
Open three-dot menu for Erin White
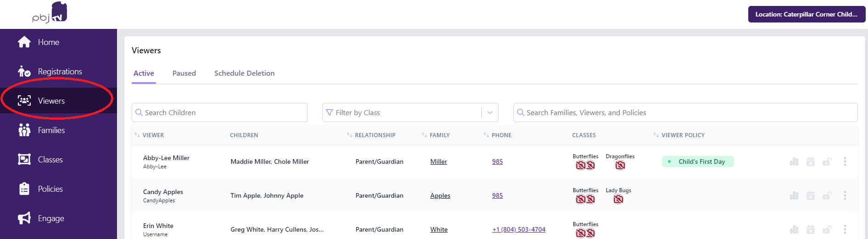(845, 229)
